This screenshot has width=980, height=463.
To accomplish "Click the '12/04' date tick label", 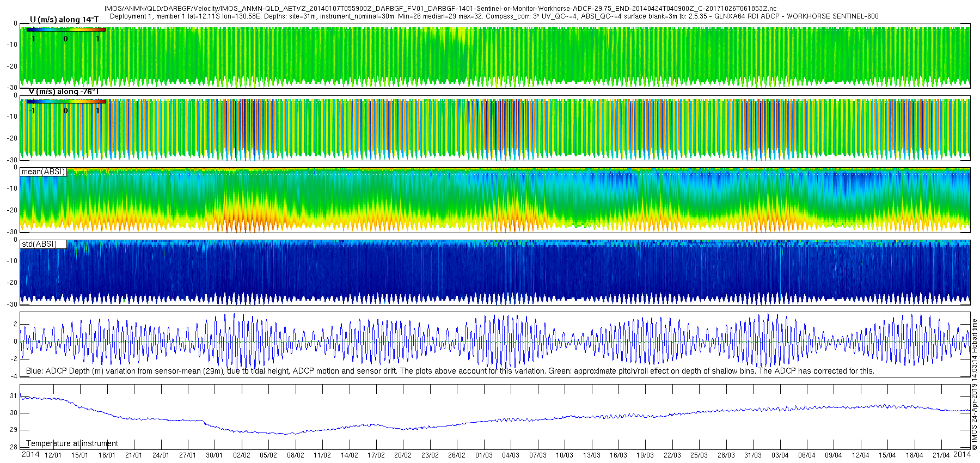I will coord(861,455).
